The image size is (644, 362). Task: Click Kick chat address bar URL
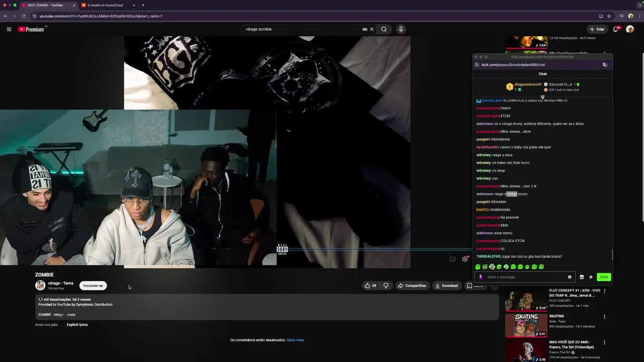[x=513, y=64]
